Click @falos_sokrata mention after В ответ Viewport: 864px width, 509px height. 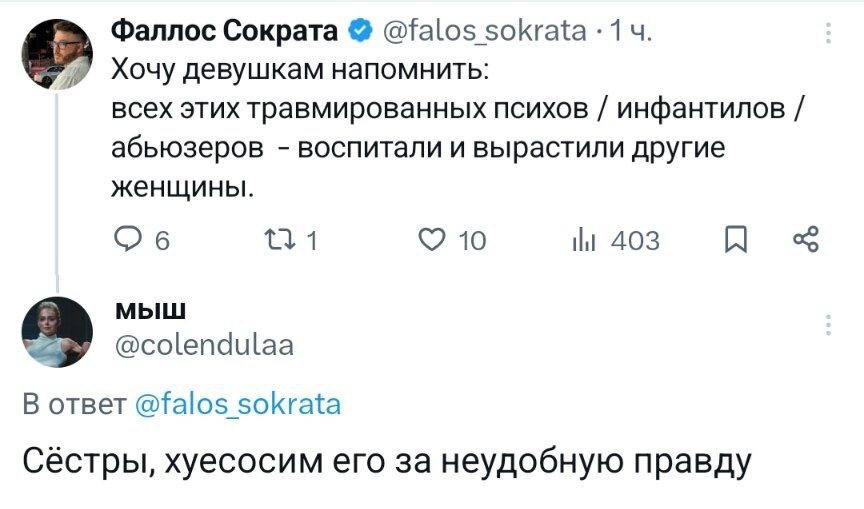pos(237,405)
